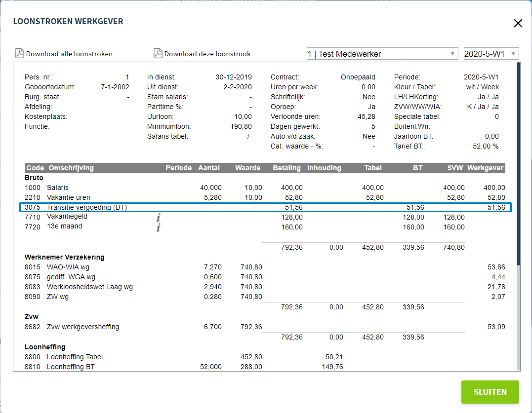Close the Loonstroken Werkgever dialog via X
Screen dimensions: 532x413
click(518, 23)
